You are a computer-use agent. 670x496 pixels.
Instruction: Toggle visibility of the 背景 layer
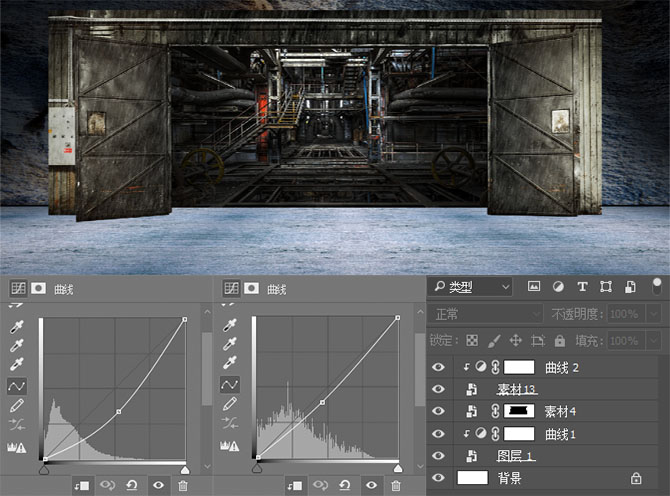tap(438, 478)
